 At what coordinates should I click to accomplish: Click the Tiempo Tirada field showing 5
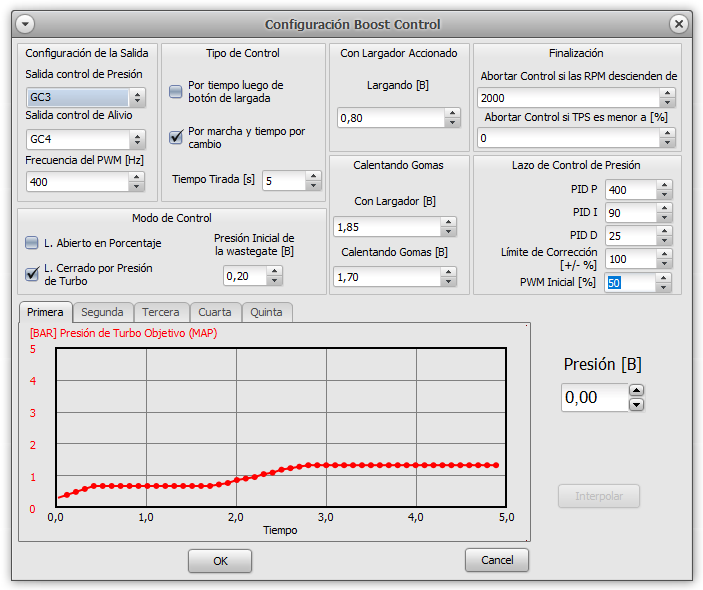click(x=284, y=181)
